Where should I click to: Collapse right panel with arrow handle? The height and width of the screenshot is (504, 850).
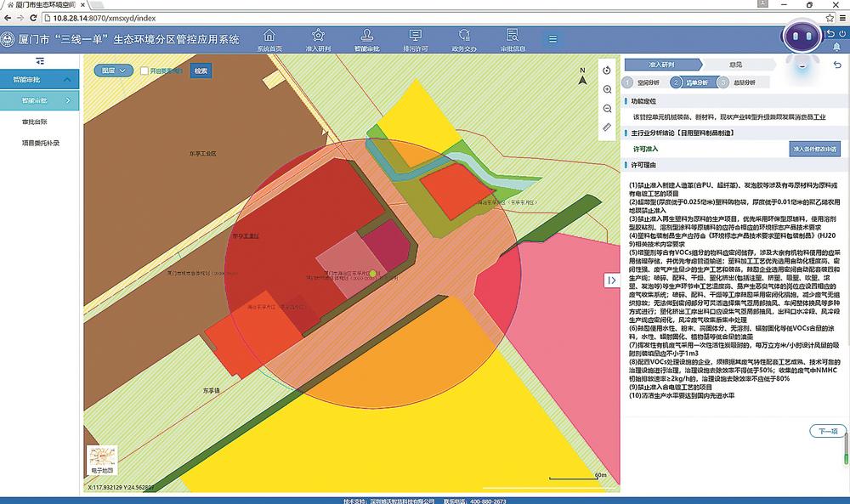coord(611,280)
